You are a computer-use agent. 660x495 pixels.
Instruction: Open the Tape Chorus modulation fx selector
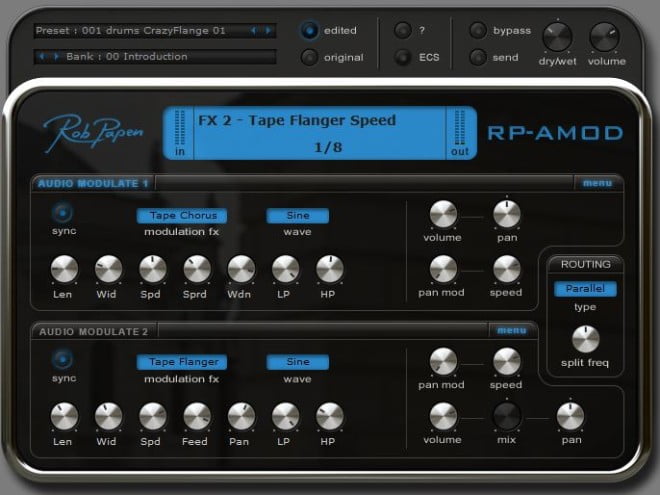tap(182, 216)
